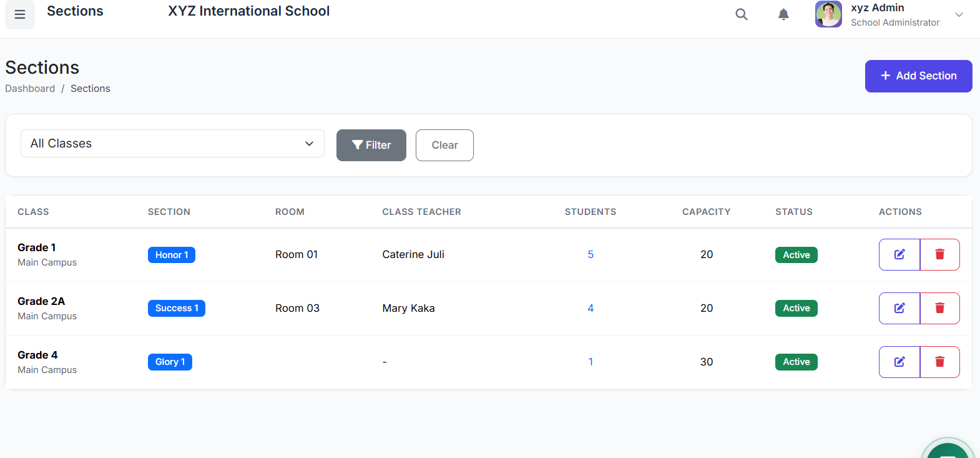Viewport: 980px width, 458px height.
Task: Click the School Administrator role label
Action: coord(895,22)
